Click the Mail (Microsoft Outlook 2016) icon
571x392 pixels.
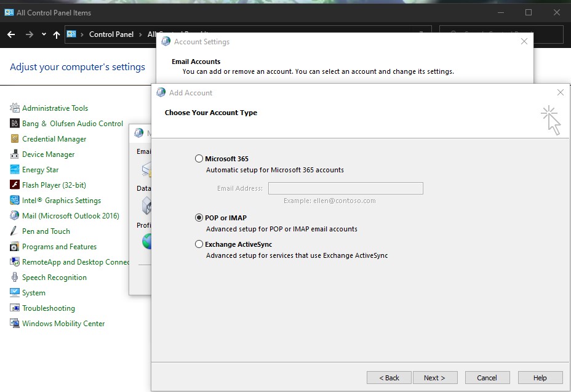(15, 215)
